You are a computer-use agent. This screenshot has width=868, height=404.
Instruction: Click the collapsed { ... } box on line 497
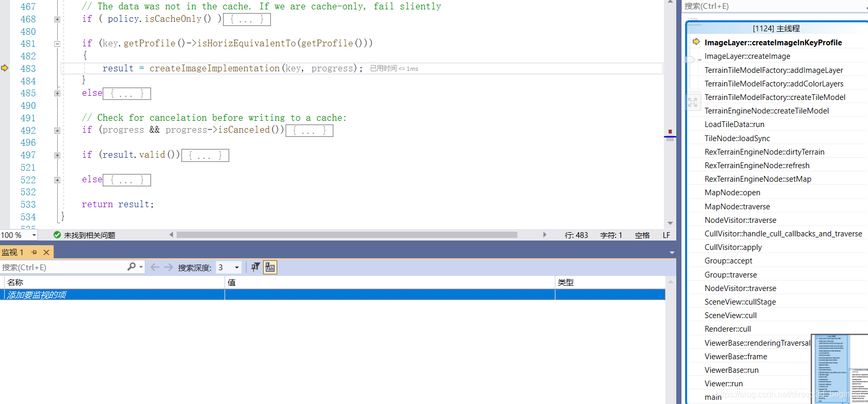(205, 155)
